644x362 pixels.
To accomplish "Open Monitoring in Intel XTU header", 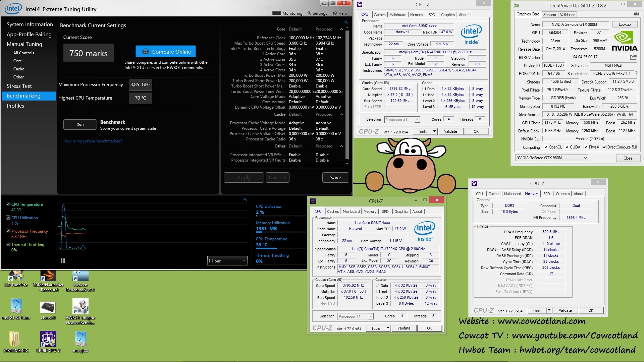I will tap(288, 13).
